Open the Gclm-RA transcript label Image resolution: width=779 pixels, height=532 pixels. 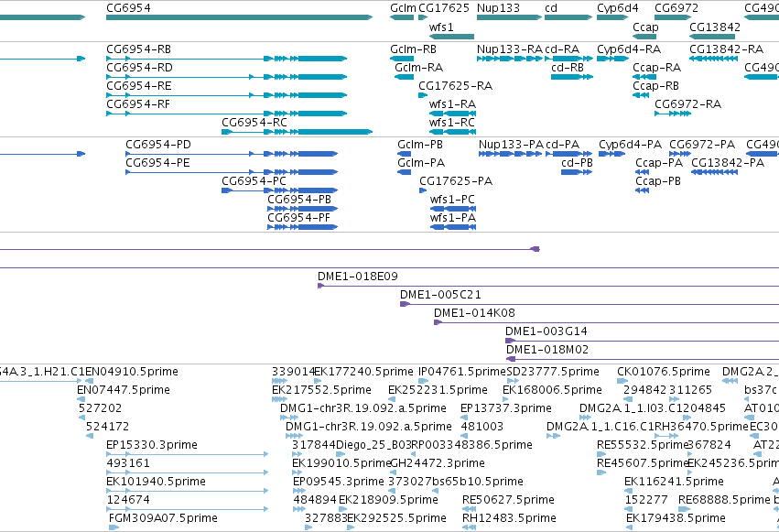pos(419,68)
